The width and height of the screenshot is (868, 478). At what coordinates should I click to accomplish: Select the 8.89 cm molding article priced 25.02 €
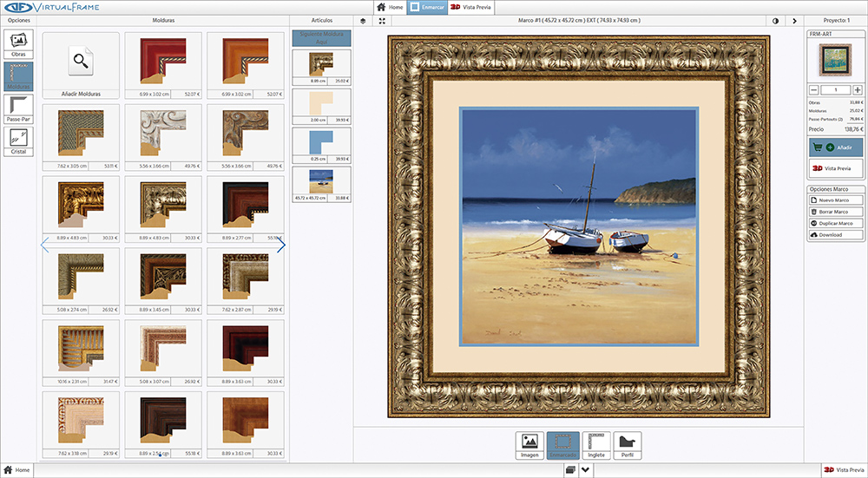[322, 67]
